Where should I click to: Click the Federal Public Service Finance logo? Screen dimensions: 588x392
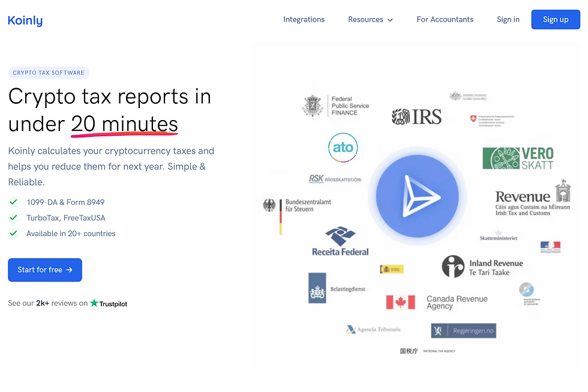tap(335, 106)
